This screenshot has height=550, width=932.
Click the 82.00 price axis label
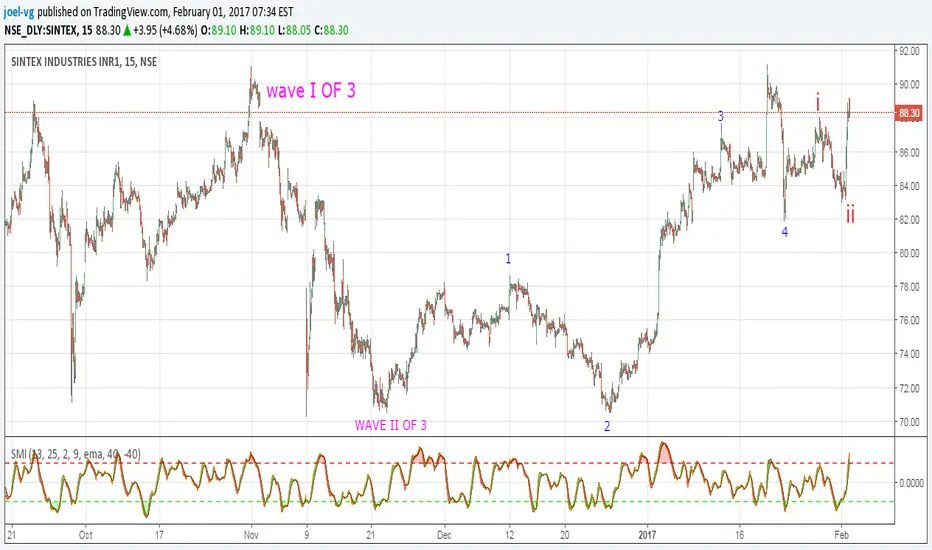[909, 219]
